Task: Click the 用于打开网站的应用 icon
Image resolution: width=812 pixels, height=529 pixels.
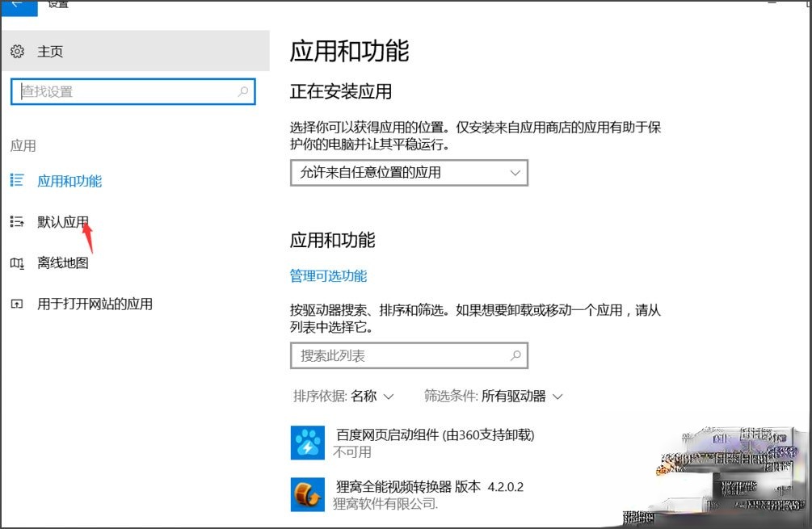Action: (16, 304)
